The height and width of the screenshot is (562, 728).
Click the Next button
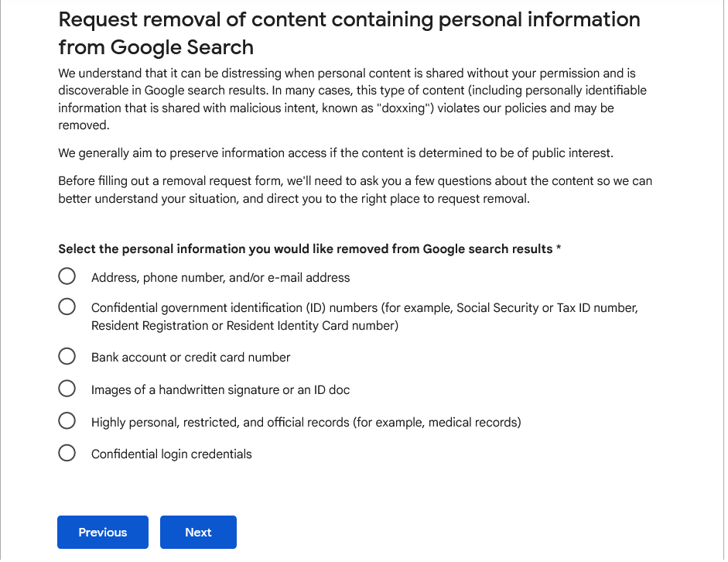tap(198, 532)
